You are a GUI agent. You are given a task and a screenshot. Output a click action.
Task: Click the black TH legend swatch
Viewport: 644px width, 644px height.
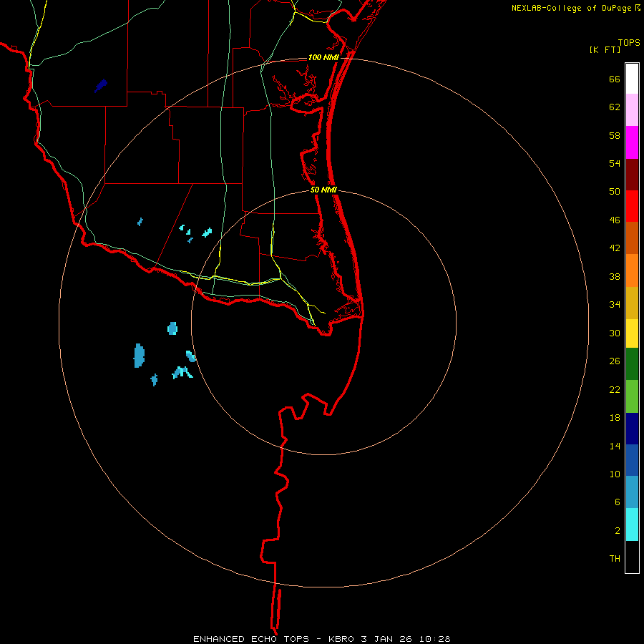point(632,557)
